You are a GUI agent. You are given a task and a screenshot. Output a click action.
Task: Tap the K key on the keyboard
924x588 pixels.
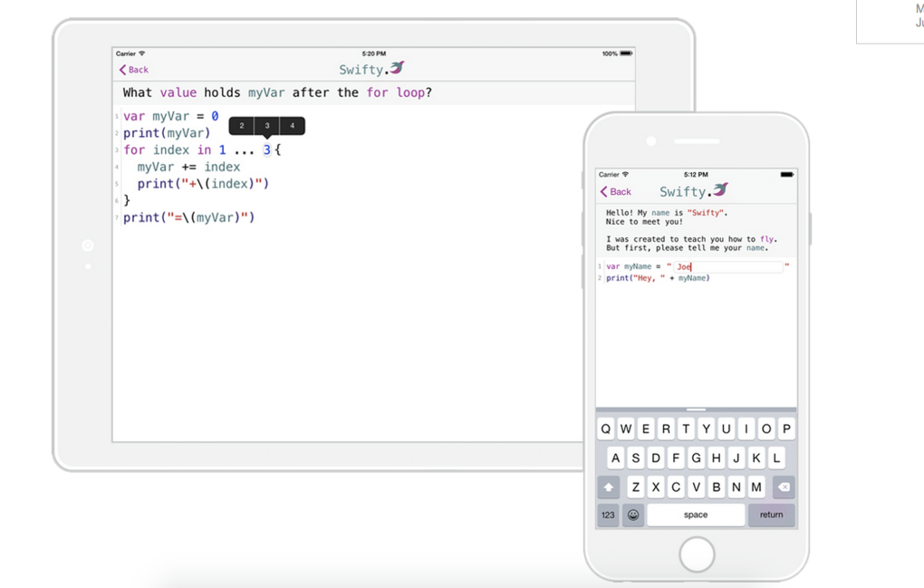coord(756,458)
